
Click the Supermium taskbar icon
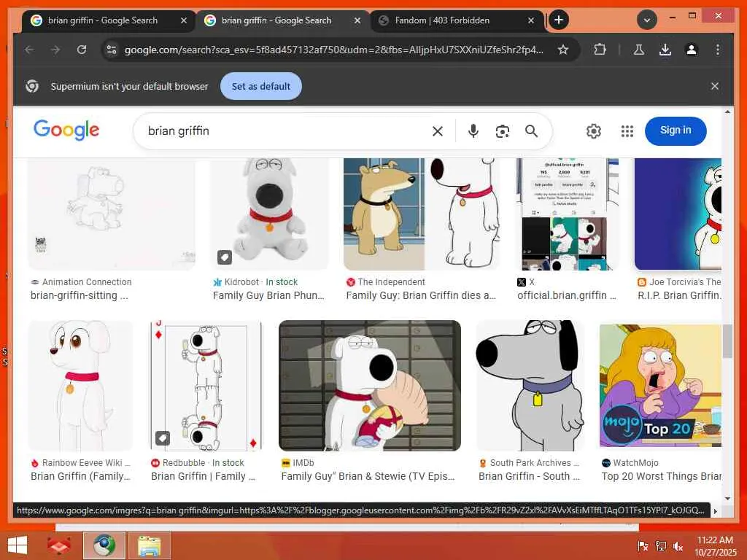point(104,545)
